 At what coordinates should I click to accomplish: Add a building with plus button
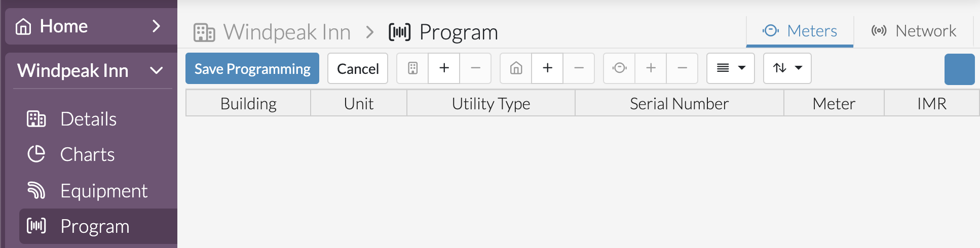pyautogui.click(x=444, y=68)
